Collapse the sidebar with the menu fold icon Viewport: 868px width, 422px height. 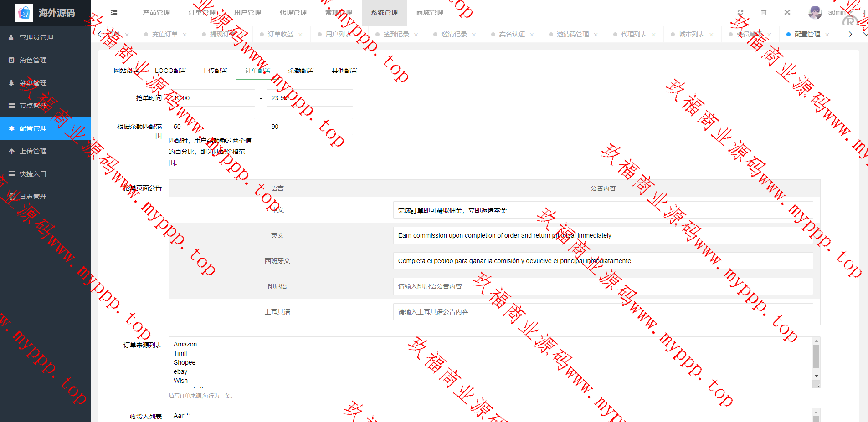(114, 13)
